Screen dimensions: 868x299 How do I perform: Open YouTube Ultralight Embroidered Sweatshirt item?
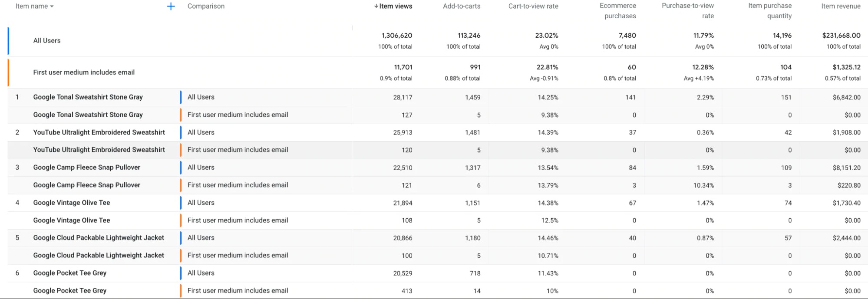point(99,132)
